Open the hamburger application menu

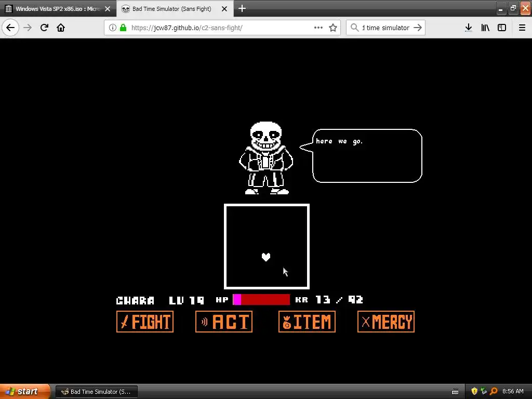point(522,28)
